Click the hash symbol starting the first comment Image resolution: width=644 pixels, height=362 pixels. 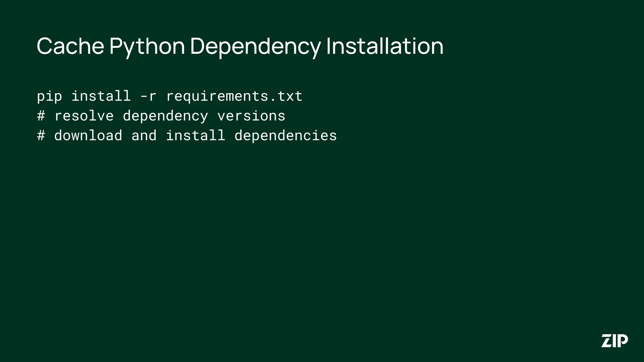[41, 116]
